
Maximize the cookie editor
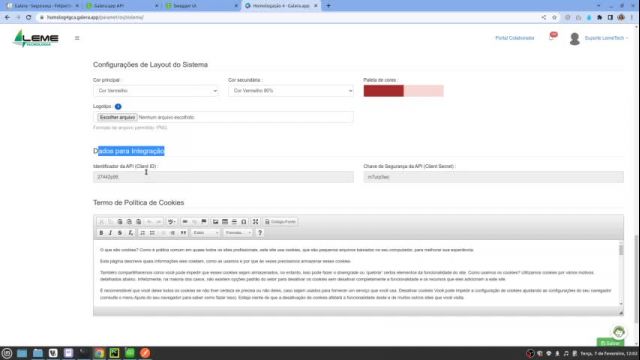[x=256, y=222]
